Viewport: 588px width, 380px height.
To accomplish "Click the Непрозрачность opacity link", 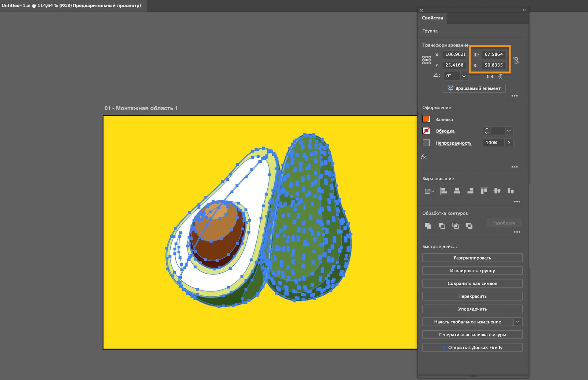I will pos(453,143).
